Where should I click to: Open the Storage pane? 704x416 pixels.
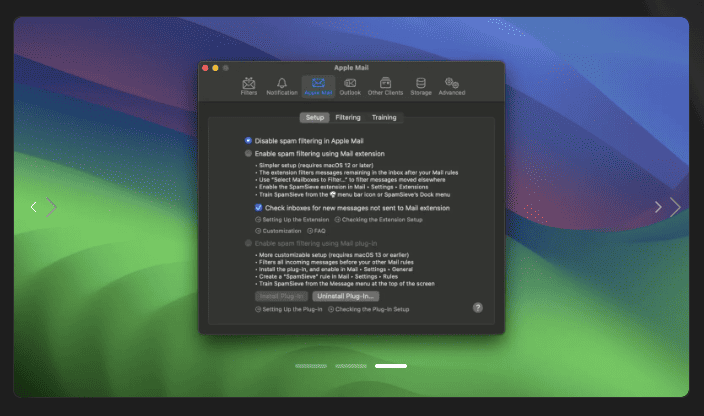tap(421, 86)
